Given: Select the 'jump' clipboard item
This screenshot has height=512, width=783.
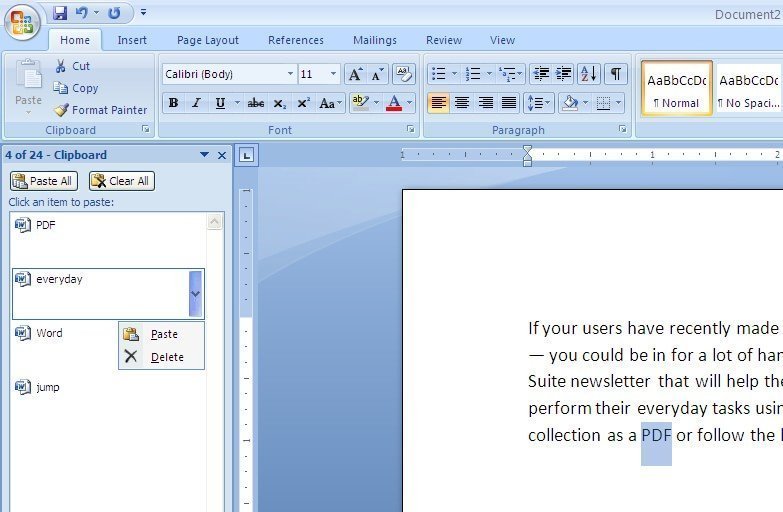Looking at the screenshot, I should (48, 387).
